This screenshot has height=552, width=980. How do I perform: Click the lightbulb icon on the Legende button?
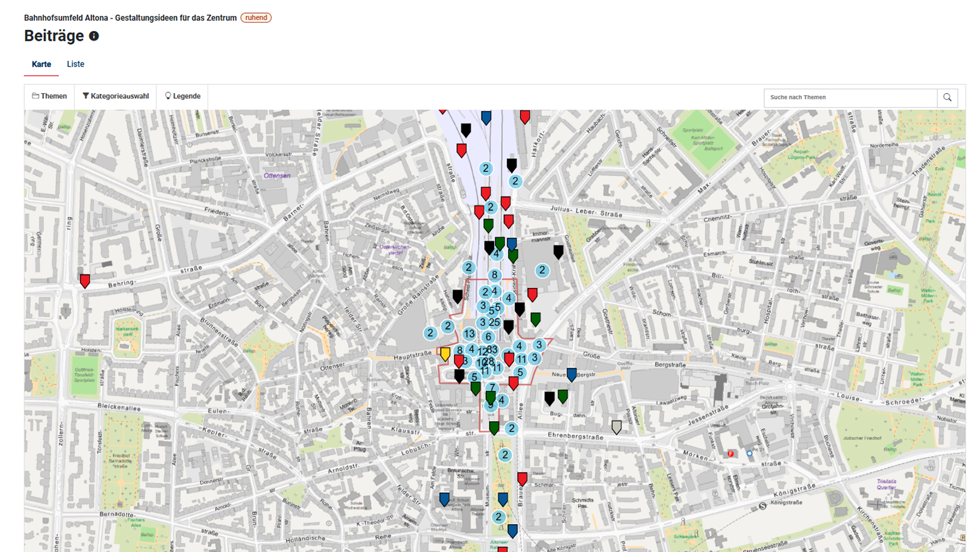point(167,95)
